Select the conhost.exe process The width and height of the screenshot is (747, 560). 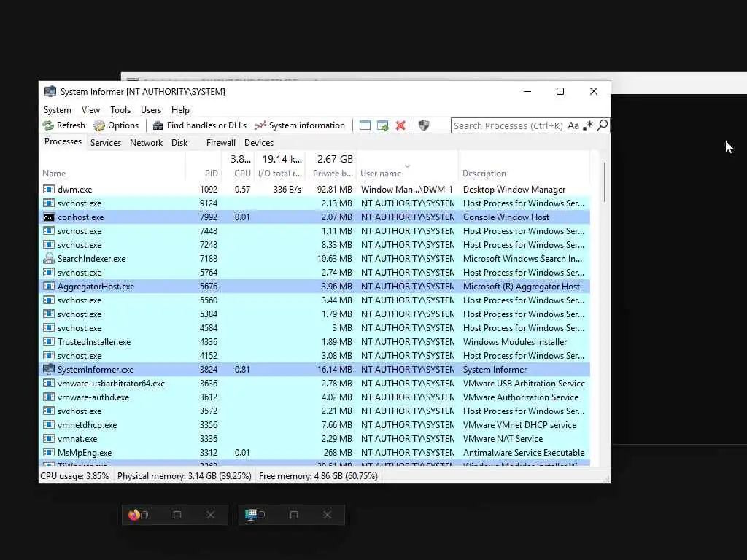pyautogui.click(x=314, y=217)
